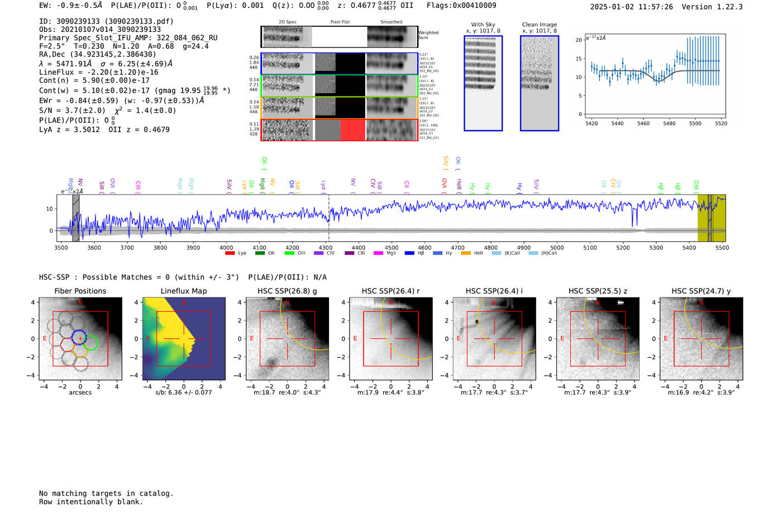Click the yellow highlighted region of full spectrum
The width and height of the screenshot is (782, 532).
click(712, 218)
